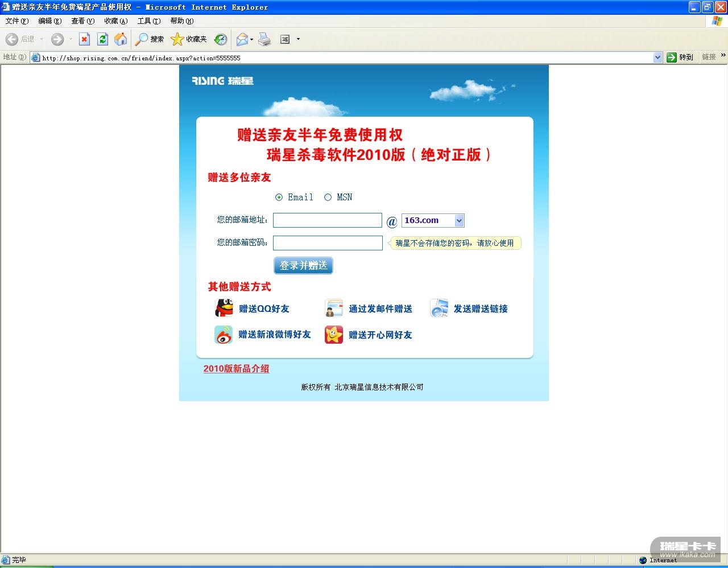Screen dimensions: 728x568
Task: Select the MSN radio option
Action: tap(328, 197)
